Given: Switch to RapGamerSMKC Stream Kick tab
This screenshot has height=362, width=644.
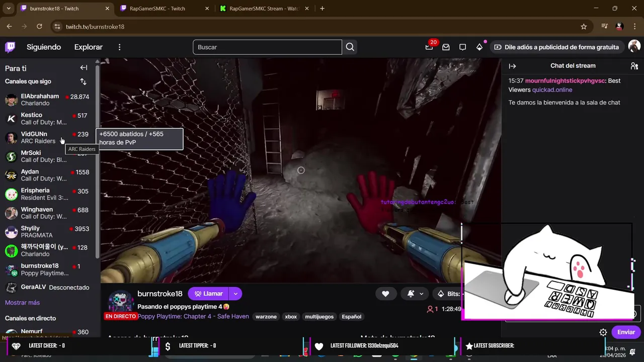Looking at the screenshot, I should pyautogui.click(x=264, y=9).
